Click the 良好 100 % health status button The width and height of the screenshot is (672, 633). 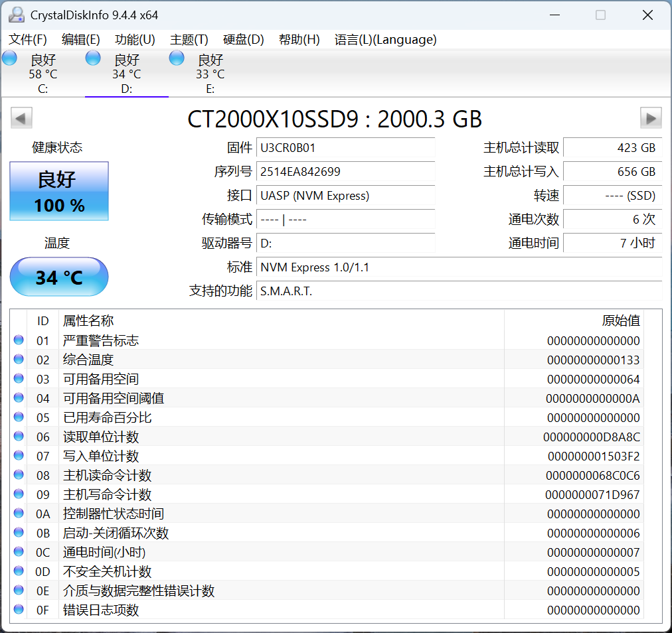(x=59, y=192)
